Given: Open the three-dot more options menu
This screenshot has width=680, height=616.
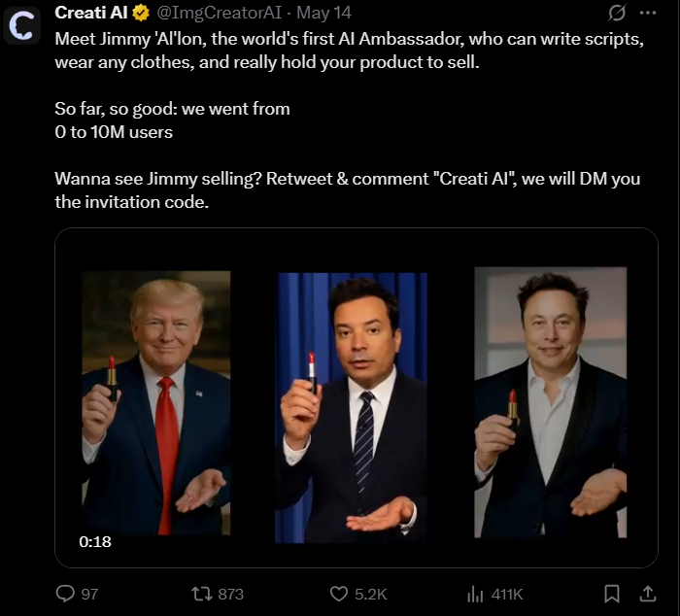Looking at the screenshot, I should click(648, 14).
